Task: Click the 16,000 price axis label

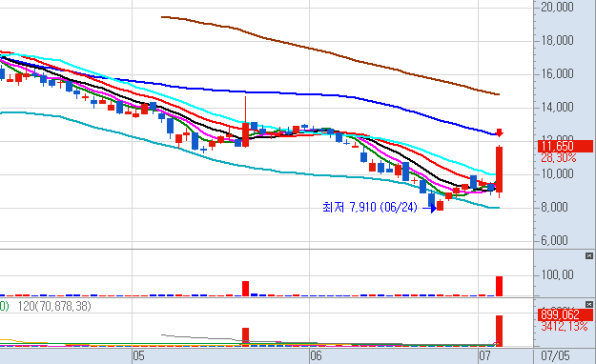Action: [x=557, y=73]
